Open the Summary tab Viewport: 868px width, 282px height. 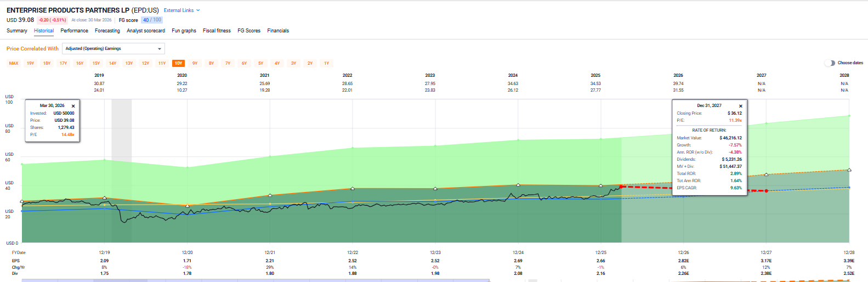click(x=17, y=31)
